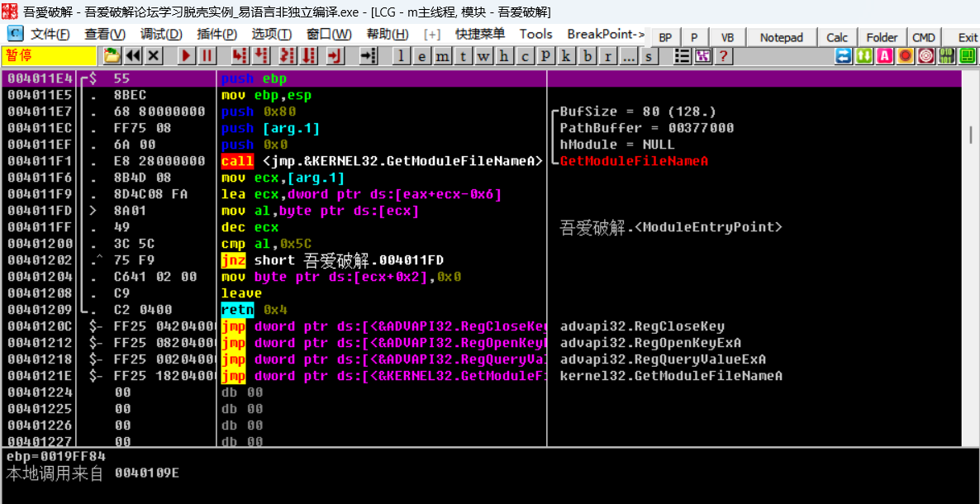Click the maroon target circle icon

pyautogui.click(x=925, y=55)
